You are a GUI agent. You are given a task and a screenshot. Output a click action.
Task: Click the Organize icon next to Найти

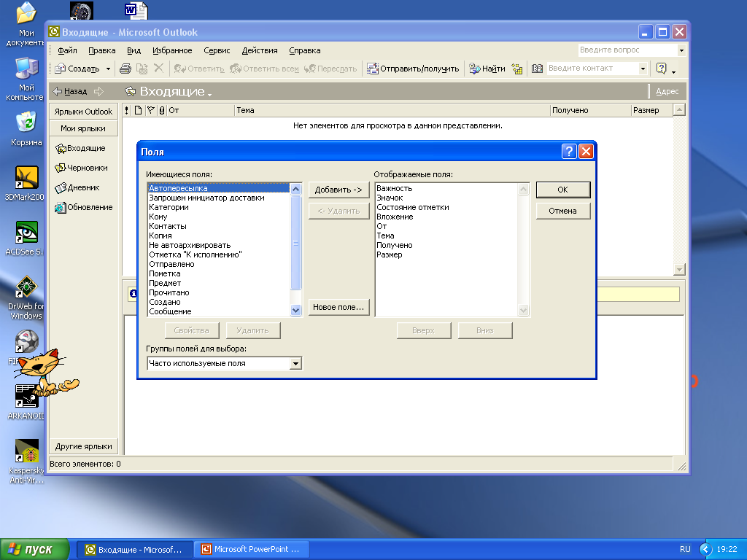(517, 69)
